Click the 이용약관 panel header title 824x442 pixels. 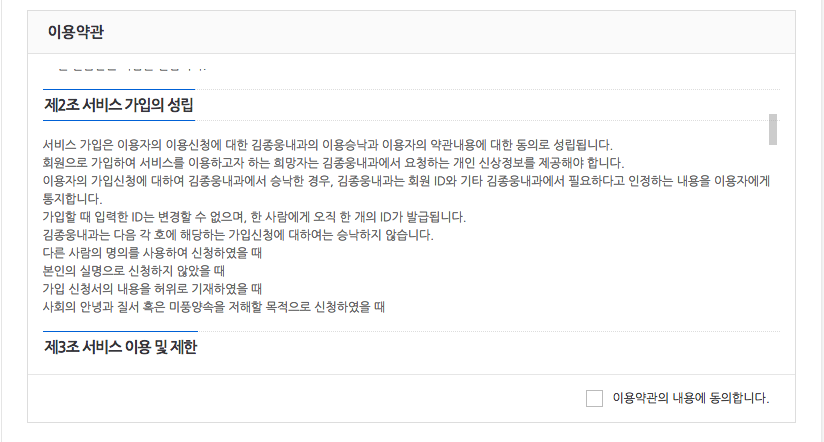(76, 32)
